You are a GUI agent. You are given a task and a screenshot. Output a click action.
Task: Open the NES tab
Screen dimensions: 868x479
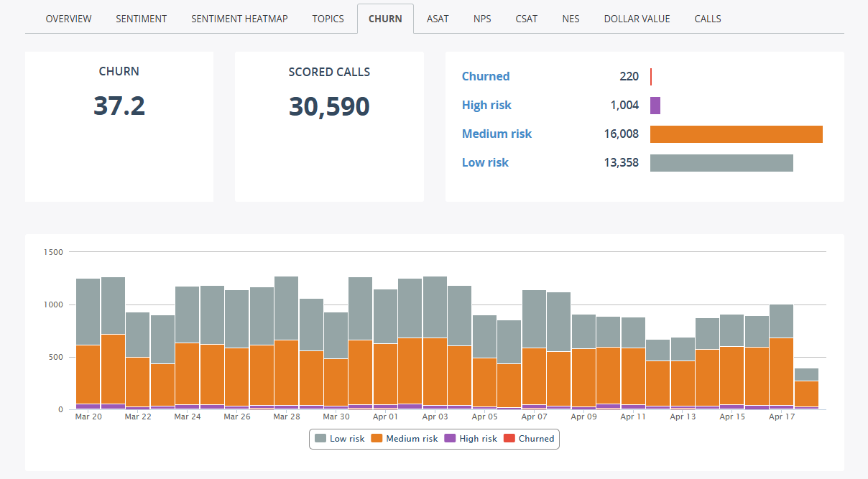(571, 19)
